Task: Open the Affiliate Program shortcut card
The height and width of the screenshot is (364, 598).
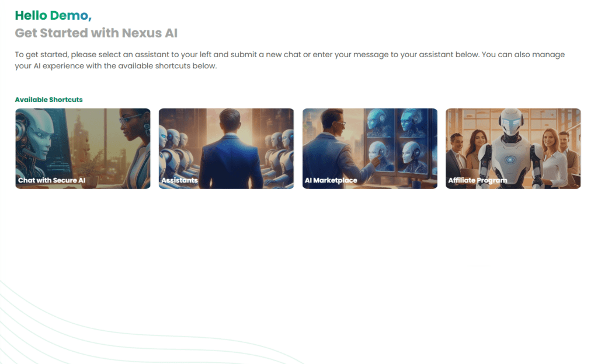Action: pyautogui.click(x=513, y=149)
